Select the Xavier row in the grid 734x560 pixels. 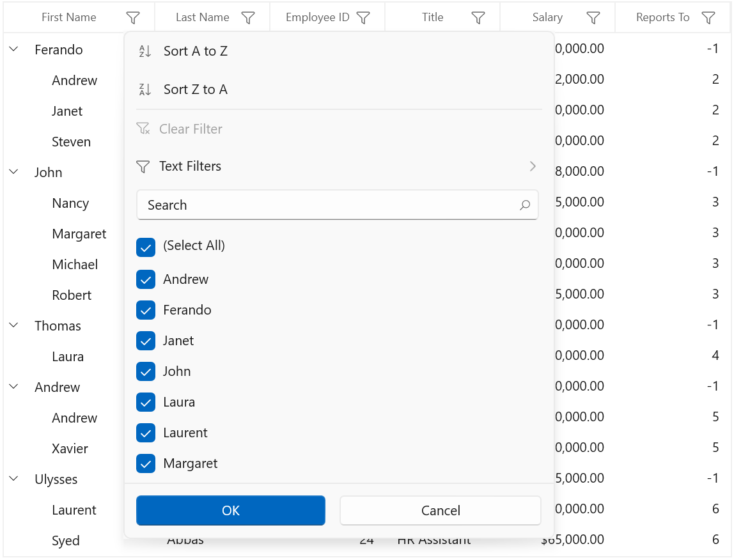click(70, 449)
